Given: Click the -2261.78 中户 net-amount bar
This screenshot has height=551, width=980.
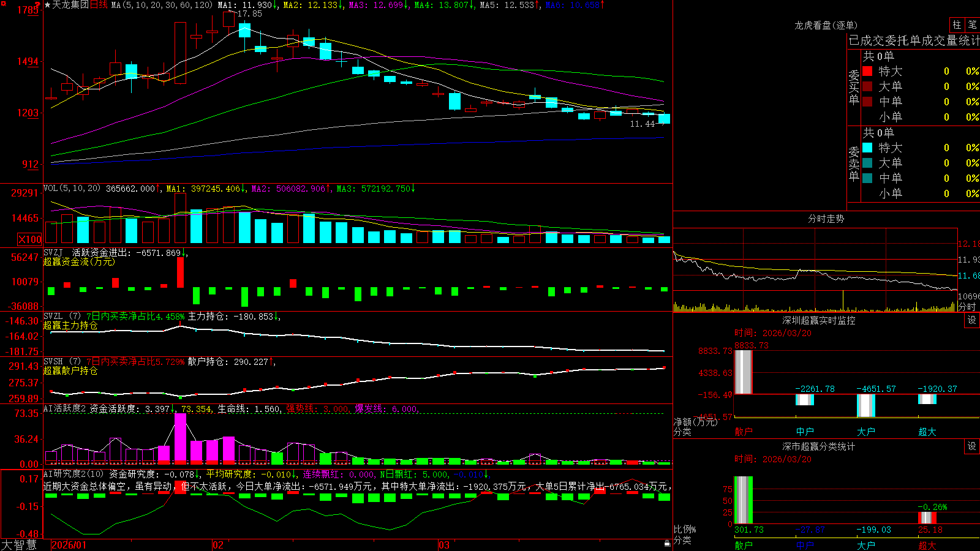Looking at the screenshot, I should pos(805,400).
